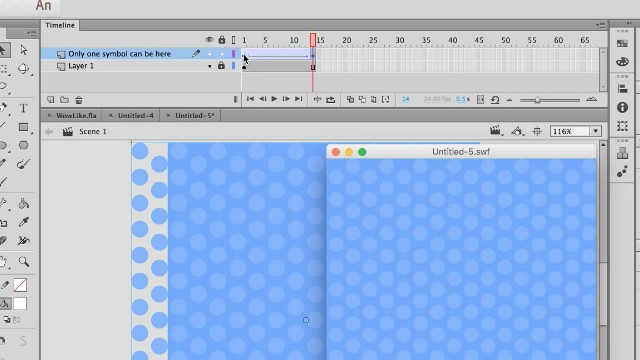This screenshot has width=640, height=360.
Task: Select the Rectangle tool
Action: [x=24, y=127]
